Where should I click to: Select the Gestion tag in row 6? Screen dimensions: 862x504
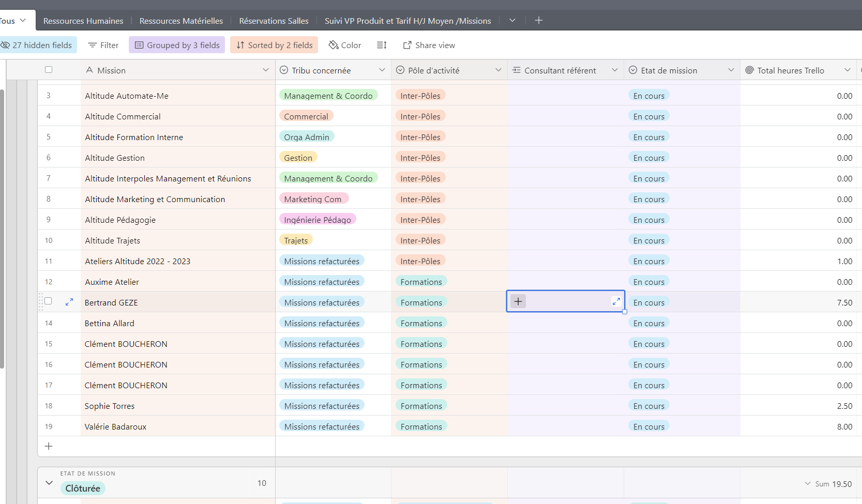[298, 158]
